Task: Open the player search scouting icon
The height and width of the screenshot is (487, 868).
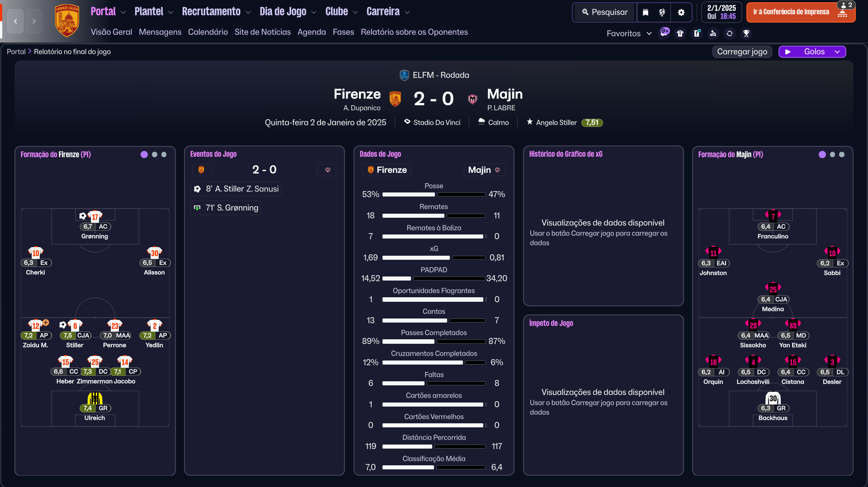Action: click(x=713, y=33)
